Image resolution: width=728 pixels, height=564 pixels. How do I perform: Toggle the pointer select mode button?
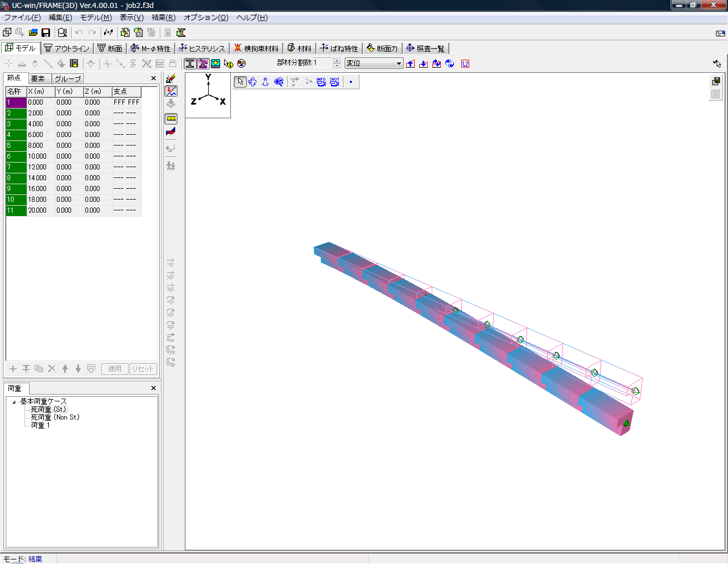click(x=241, y=82)
